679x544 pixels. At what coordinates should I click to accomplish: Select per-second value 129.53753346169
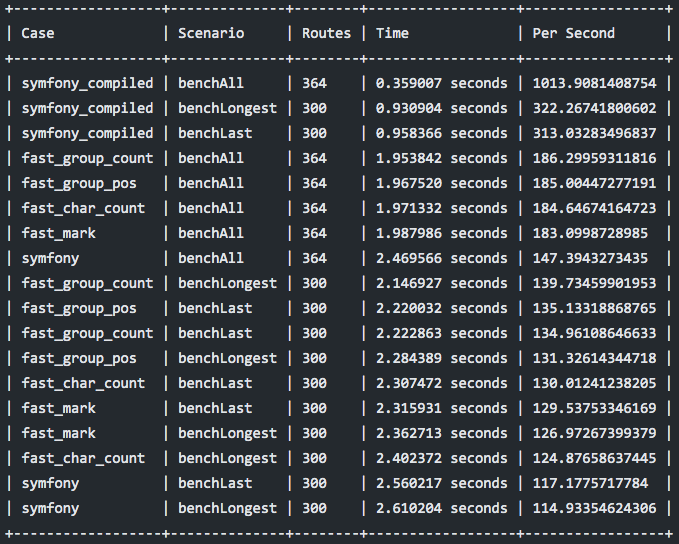click(595, 408)
